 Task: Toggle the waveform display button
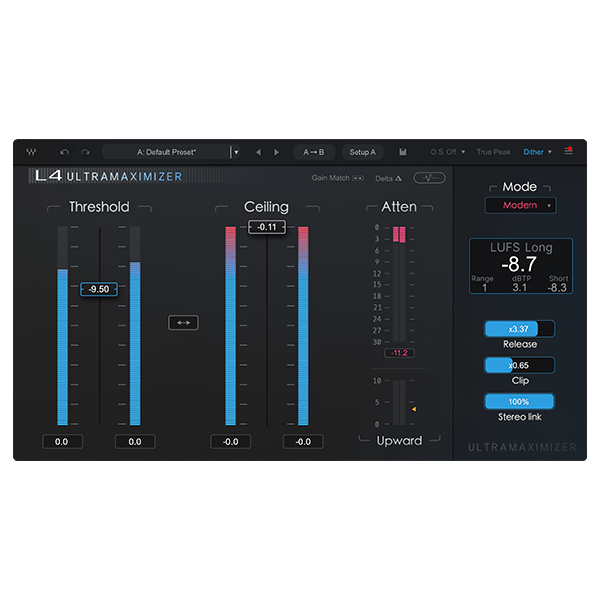coord(429,178)
